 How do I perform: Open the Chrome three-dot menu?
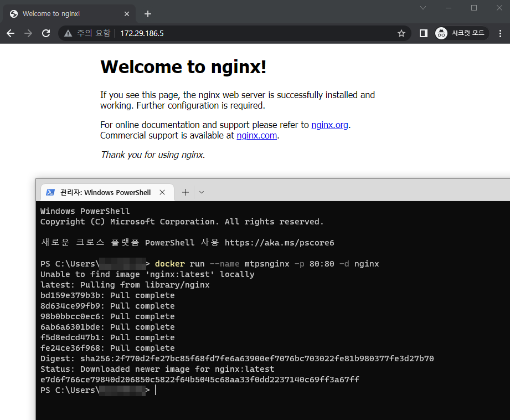click(500, 33)
